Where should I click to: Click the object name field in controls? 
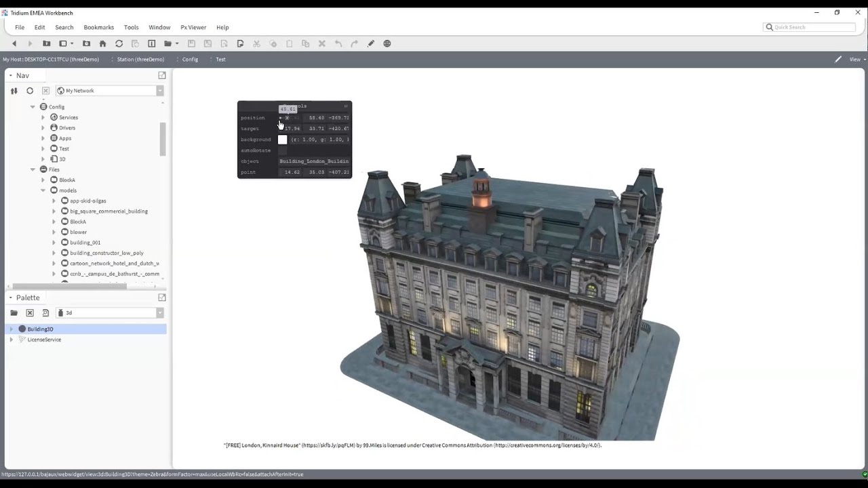click(314, 161)
